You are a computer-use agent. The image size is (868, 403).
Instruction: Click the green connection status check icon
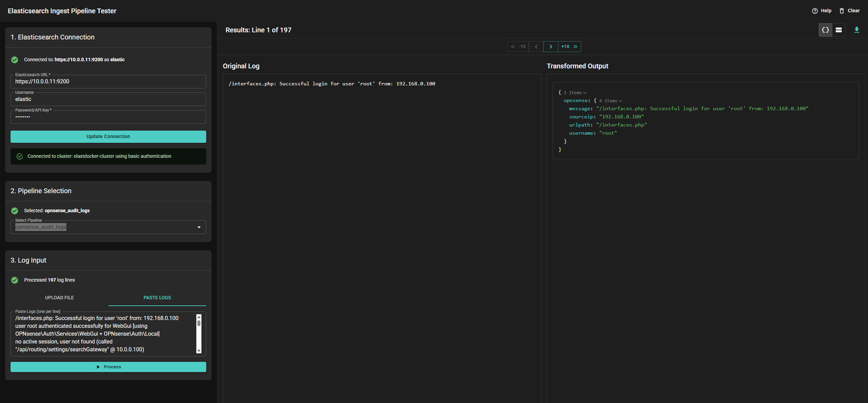click(x=15, y=60)
